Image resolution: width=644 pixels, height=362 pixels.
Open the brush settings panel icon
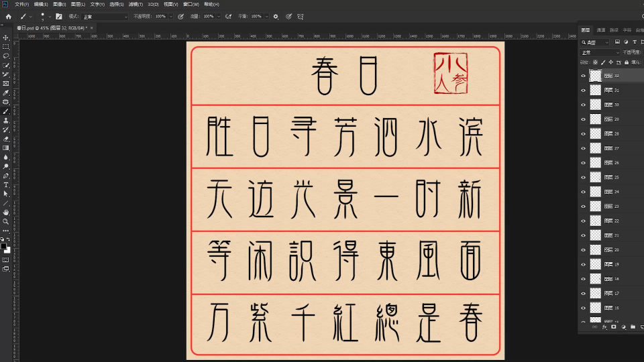coord(59,16)
